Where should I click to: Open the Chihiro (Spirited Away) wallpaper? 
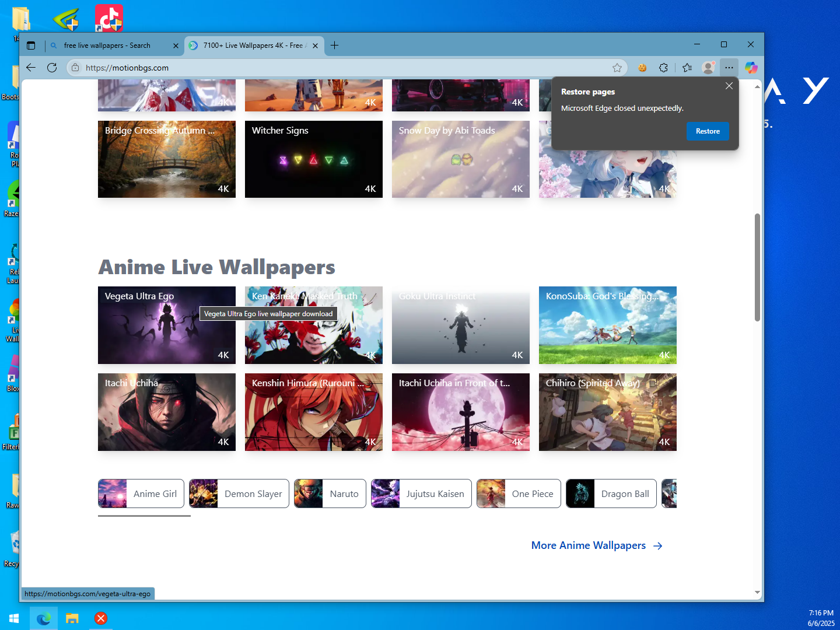608,412
